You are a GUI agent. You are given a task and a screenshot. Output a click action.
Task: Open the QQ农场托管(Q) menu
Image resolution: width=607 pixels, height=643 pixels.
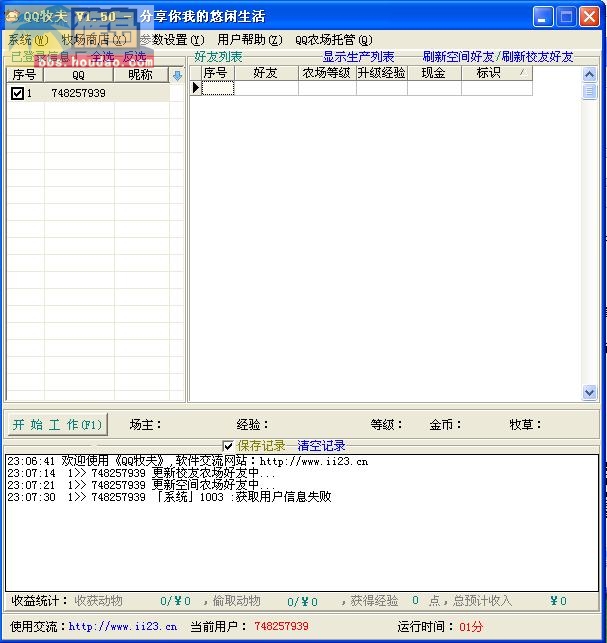(x=334, y=40)
